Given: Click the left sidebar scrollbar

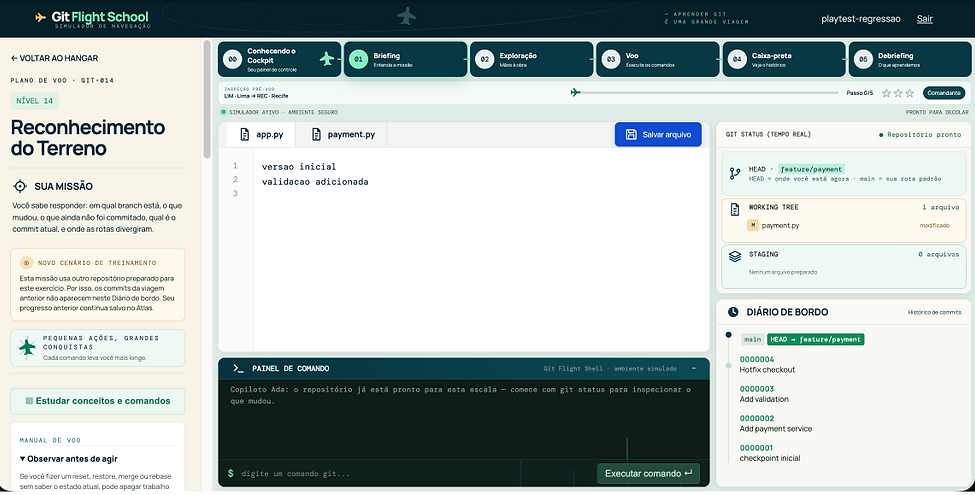Looking at the screenshot, I should click(x=206, y=99).
